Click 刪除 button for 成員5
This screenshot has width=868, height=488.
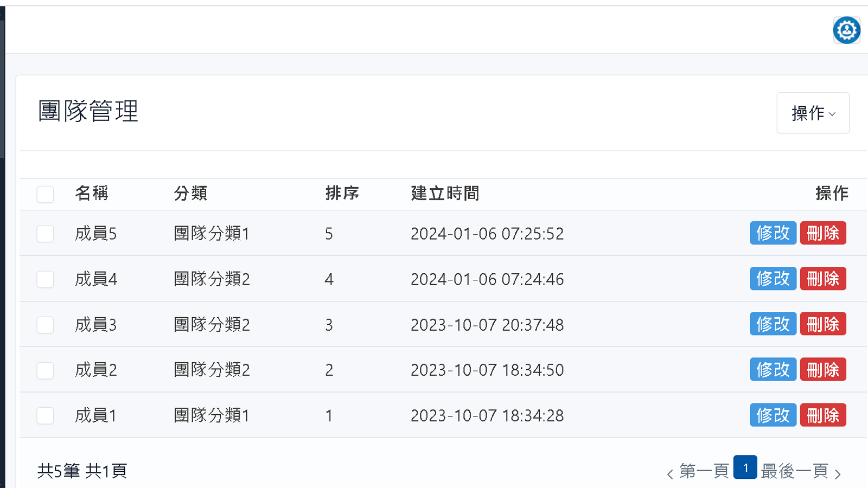pyautogui.click(x=823, y=233)
